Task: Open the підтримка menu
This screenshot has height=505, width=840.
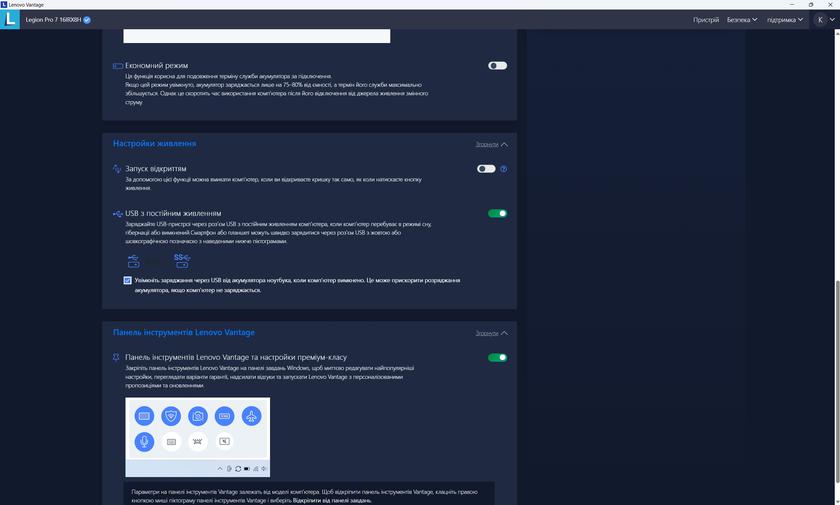Action: coord(786,19)
